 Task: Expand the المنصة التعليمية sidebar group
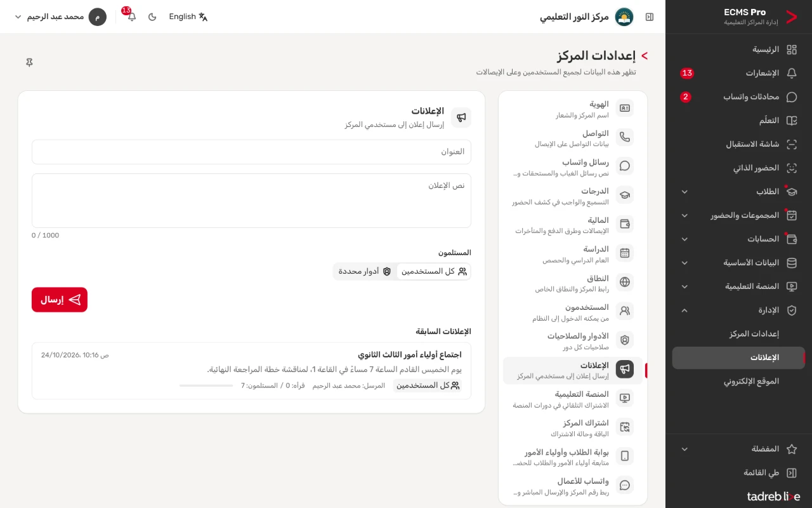tap(738, 286)
